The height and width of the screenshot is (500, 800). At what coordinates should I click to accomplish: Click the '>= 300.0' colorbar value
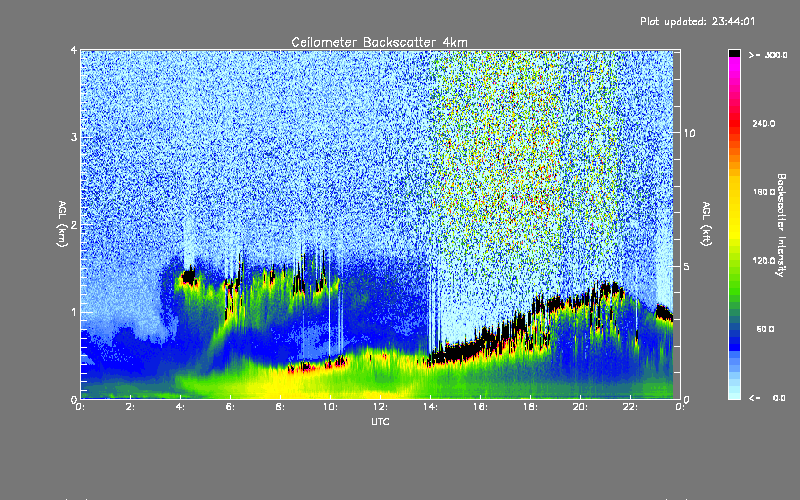click(x=768, y=55)
